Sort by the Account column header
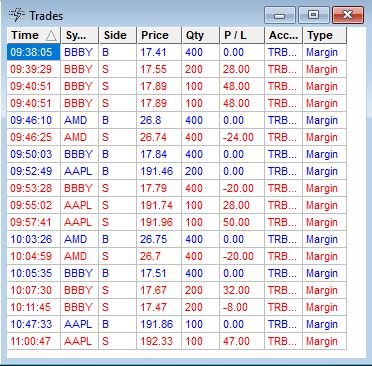Screen dimensions: 372x366 pyautogui.click(x=284, y=35)
